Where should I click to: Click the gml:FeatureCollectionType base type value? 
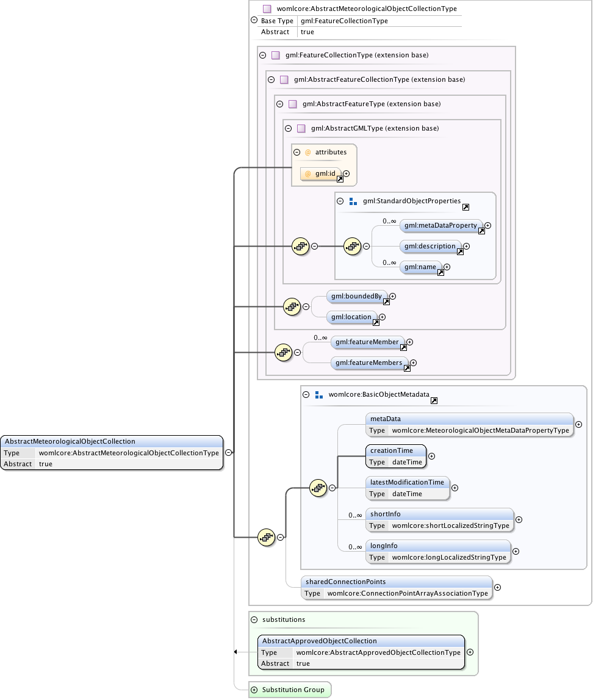point(344,21)
